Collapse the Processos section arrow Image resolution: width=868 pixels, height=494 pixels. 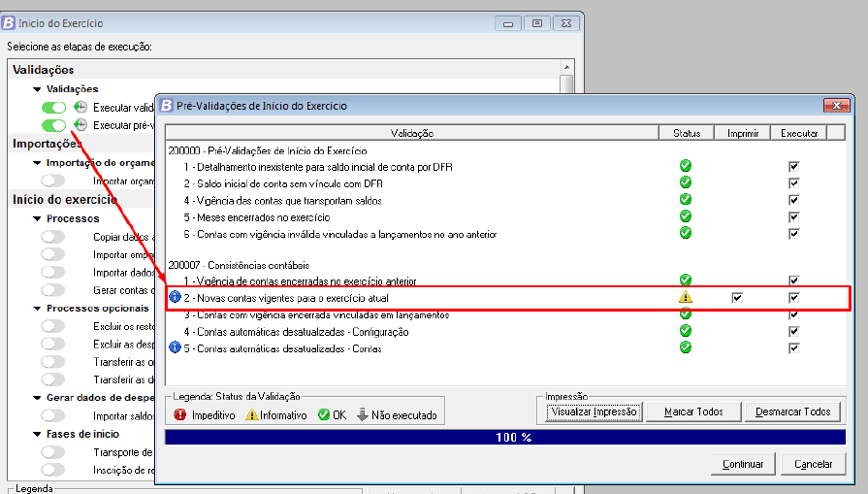pos(37,218)
